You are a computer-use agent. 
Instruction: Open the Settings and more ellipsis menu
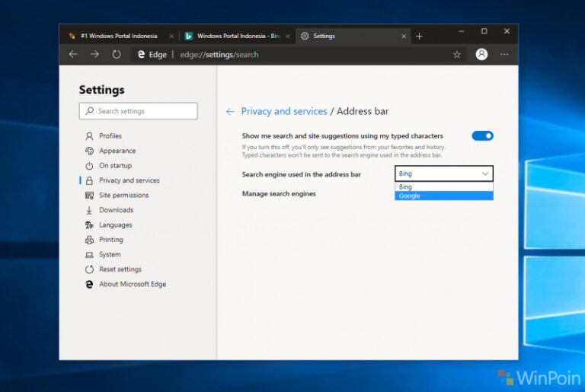tap(504, 55)
